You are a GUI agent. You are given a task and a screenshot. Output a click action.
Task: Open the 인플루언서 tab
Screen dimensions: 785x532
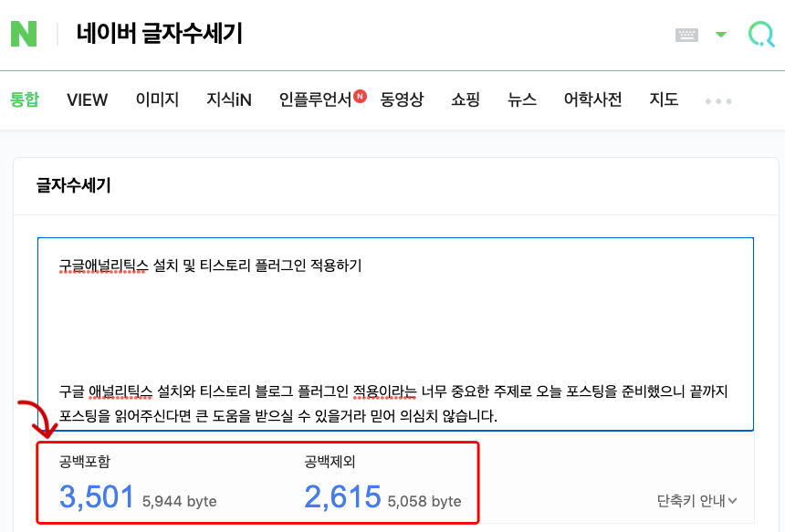click(315, 99)
